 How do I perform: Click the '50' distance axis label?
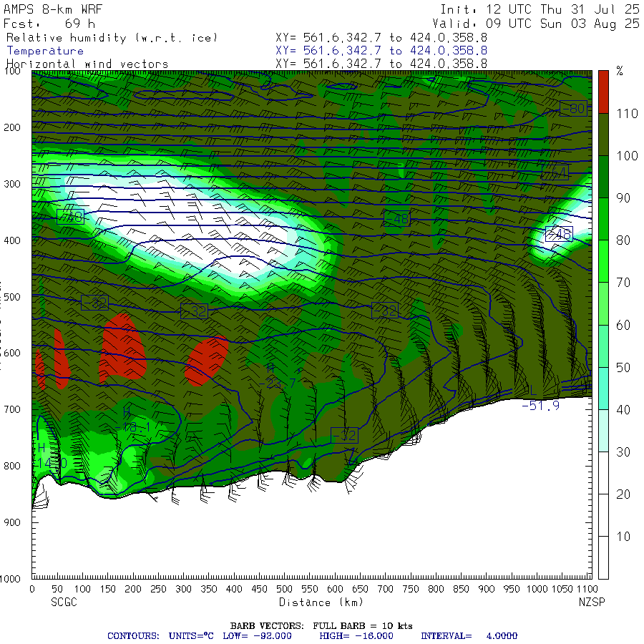[x=57, y=590]
